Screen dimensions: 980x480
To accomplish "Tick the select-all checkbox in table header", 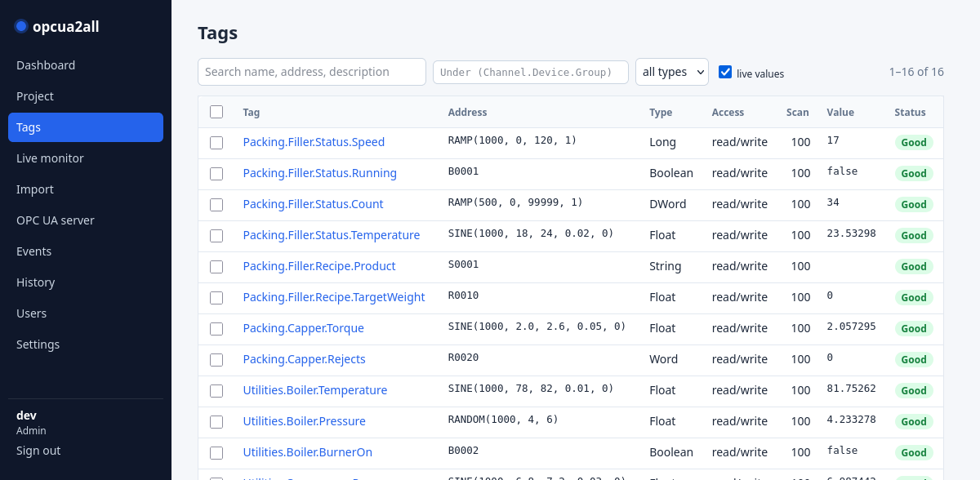I will click(216, 112).
